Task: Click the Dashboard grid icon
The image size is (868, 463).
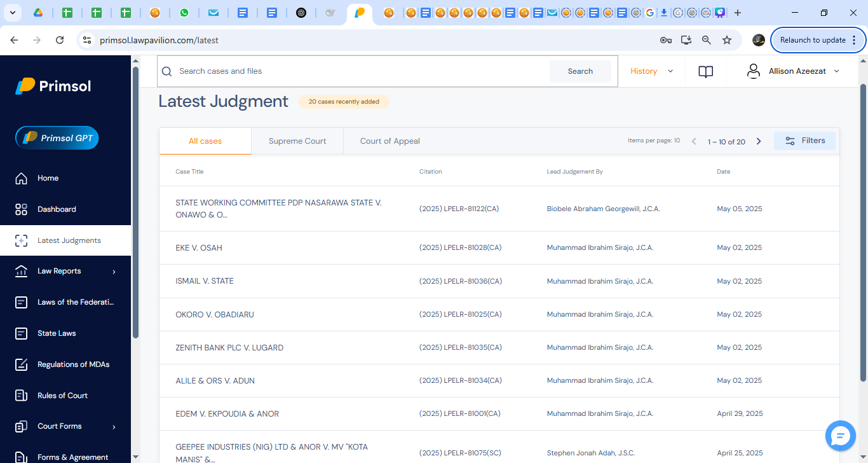Action: [x=21, y=209]
